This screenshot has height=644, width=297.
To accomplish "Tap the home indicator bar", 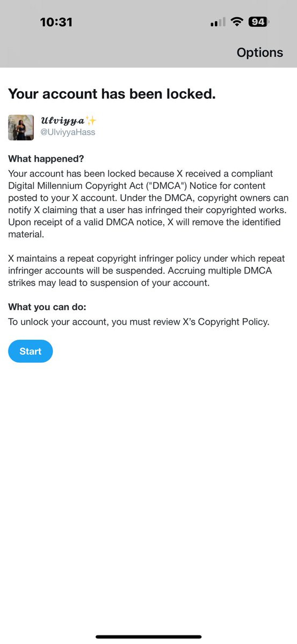I will coord(148,636).
